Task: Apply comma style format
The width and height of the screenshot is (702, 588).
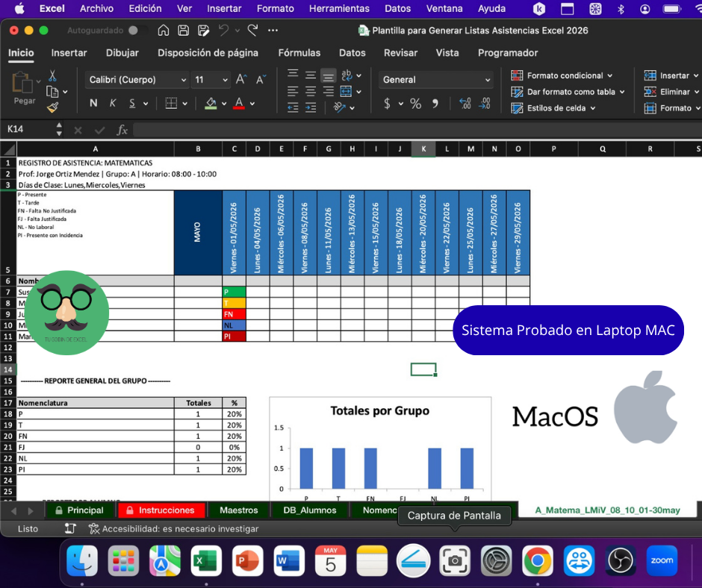Action: point(435,104)
